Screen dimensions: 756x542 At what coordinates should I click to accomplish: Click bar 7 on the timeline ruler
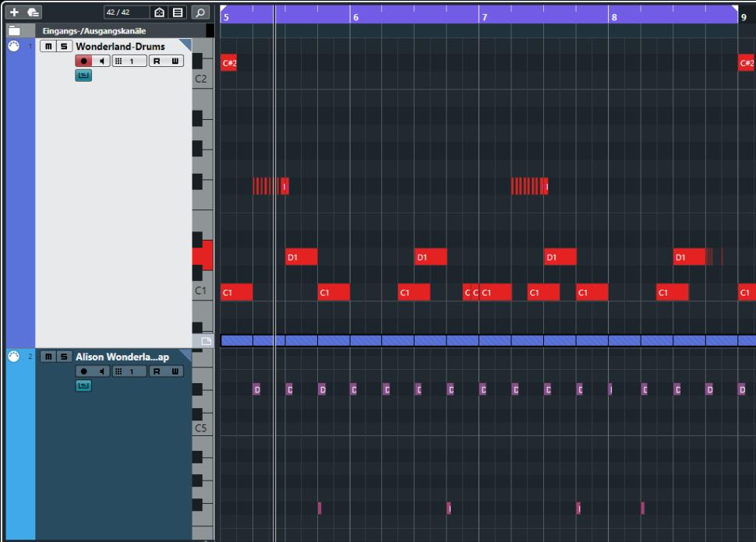485,16
